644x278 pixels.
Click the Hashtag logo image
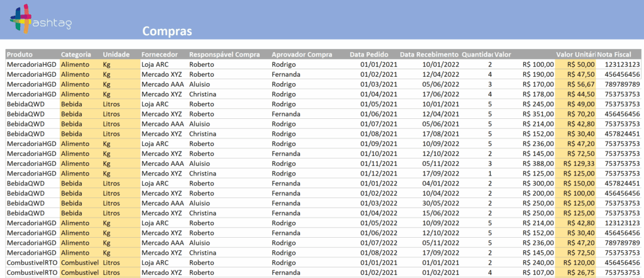click(x=41, y=18)
